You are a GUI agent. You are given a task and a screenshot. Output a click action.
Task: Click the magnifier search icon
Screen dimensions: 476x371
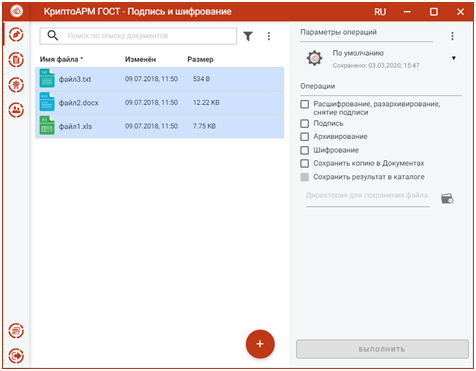click(x=53, y=35)
